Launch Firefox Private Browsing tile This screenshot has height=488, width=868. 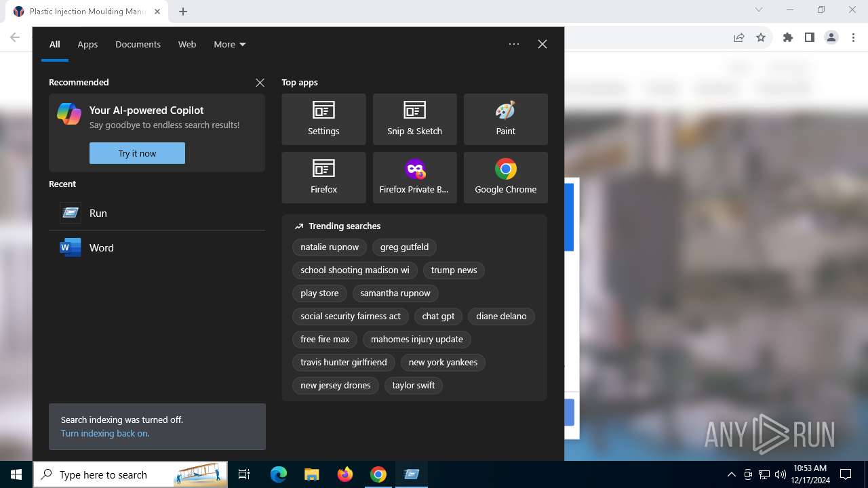click(414, 178)
